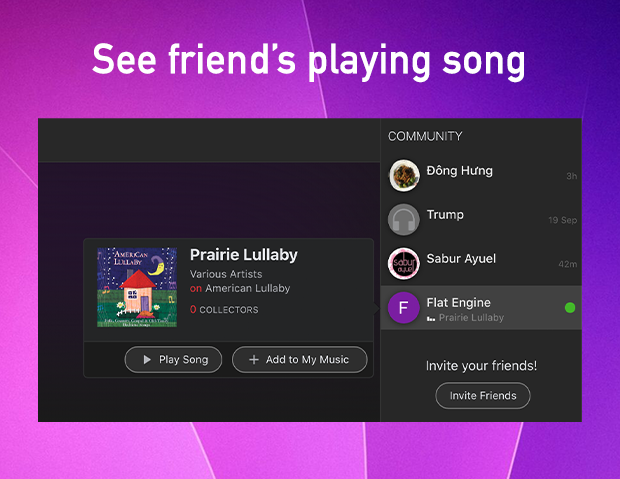Click the Invite Friends button
Image resolution: width=620 pixels, height=479 pixels.
click(483, 396)
